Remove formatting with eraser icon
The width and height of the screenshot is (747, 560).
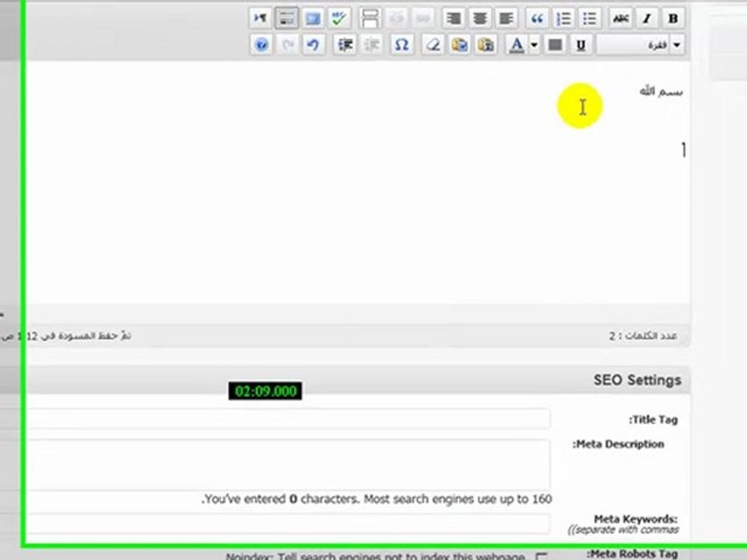pos(433,45)
